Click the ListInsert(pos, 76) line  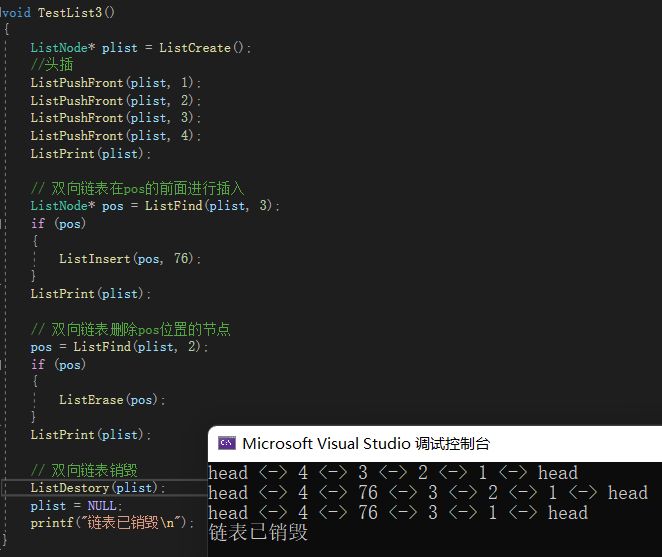(x=130, y=258)
